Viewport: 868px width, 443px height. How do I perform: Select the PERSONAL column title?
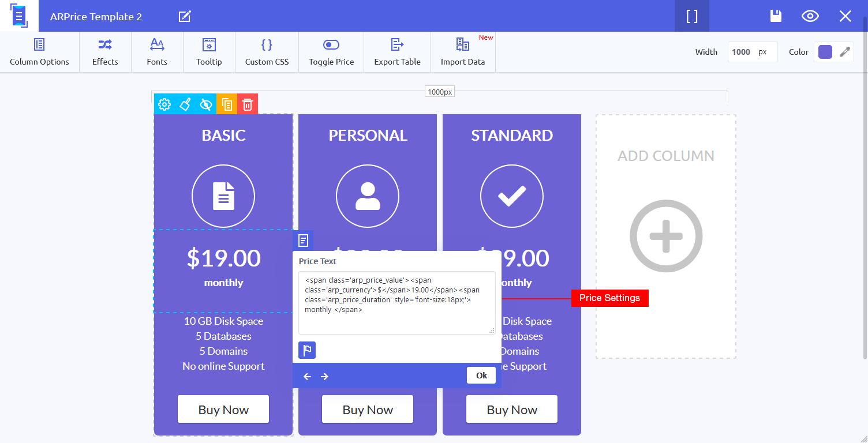[x=368, y=136]
